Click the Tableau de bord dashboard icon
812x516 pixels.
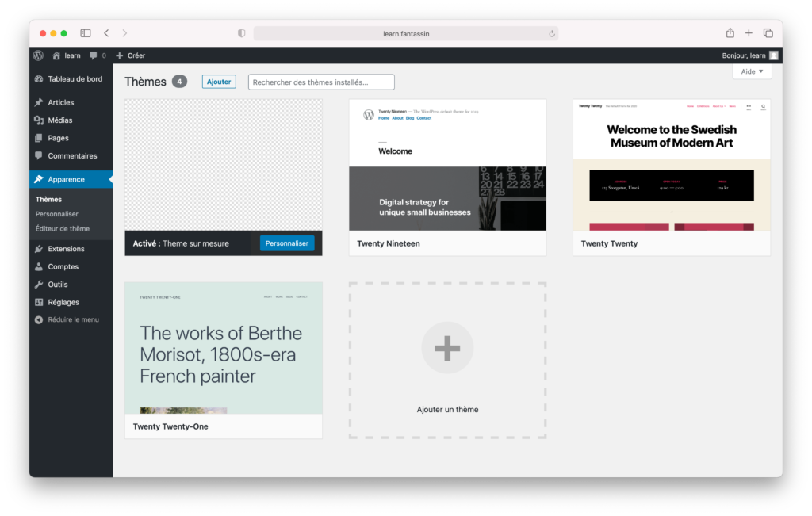point(39,78)
